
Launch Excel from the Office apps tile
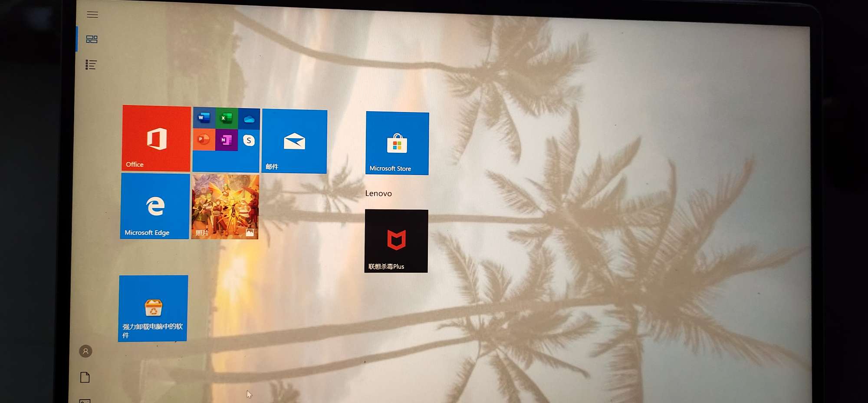(x=227, y=118)
